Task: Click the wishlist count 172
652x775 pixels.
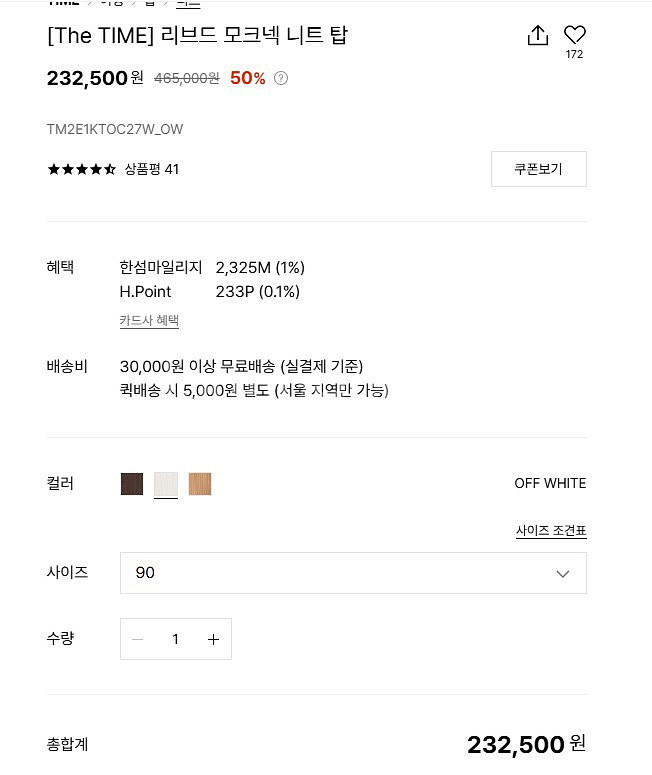Action: click(x=574, y=55)
